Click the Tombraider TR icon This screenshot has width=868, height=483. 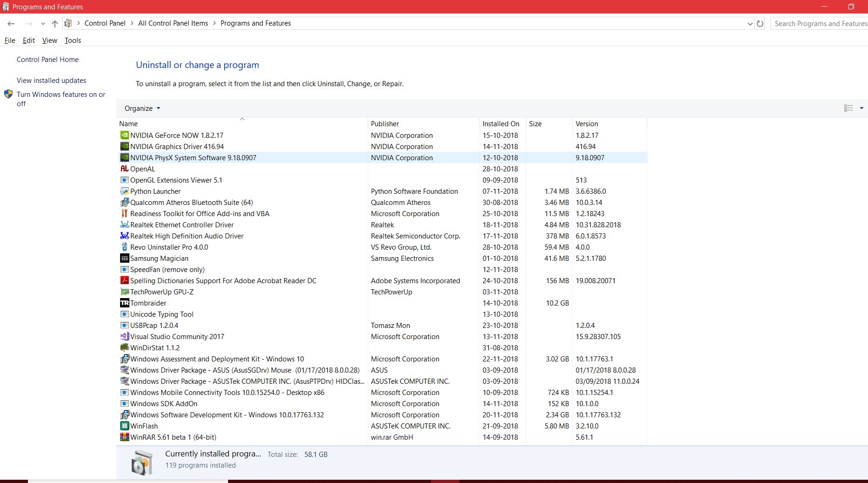point(124,303)
